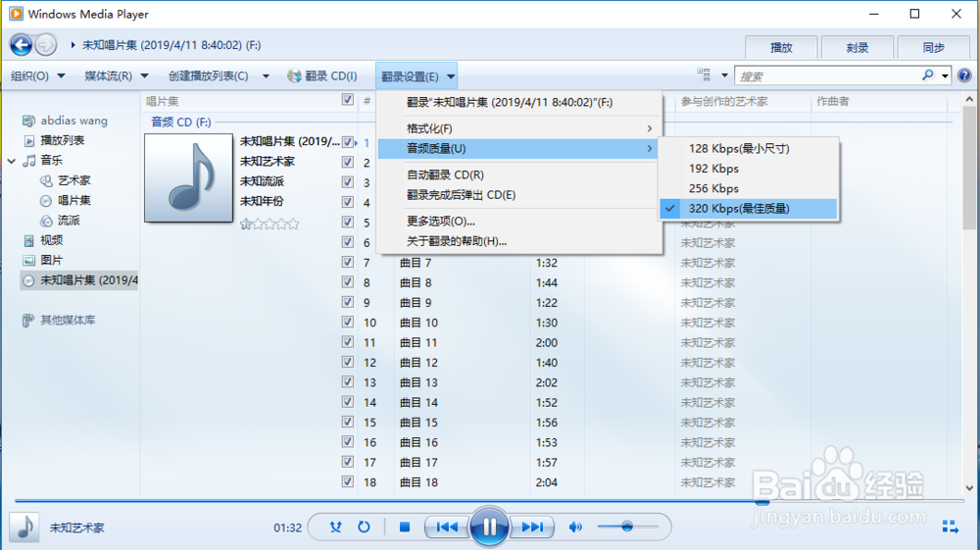980x550 pixels.
Task: Choose 256 Kbps audio quality
Action: pos(749,188)
